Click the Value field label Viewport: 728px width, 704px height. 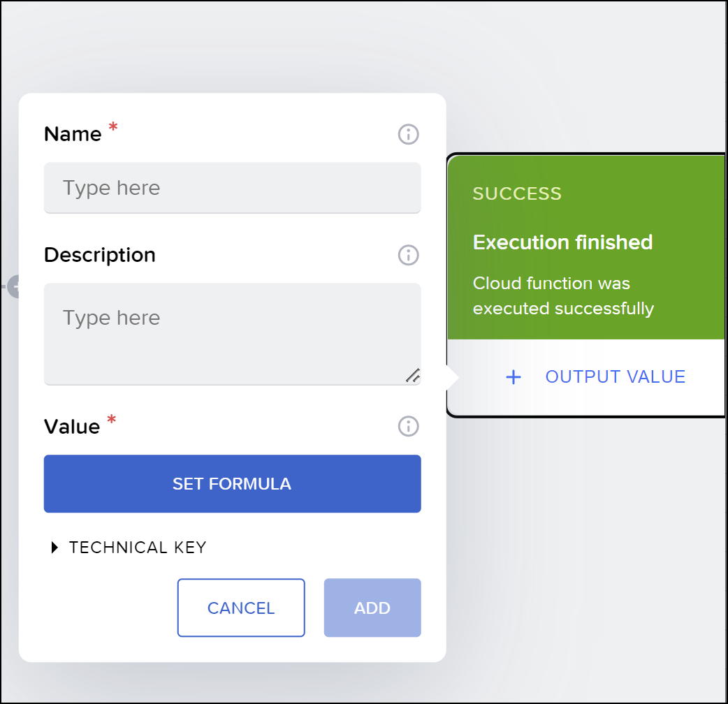coord(72,427)
